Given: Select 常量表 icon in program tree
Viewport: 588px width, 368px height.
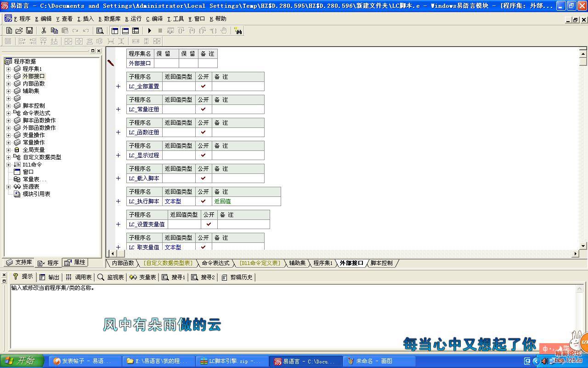Looking at the screenshot, I should point(17,179).
